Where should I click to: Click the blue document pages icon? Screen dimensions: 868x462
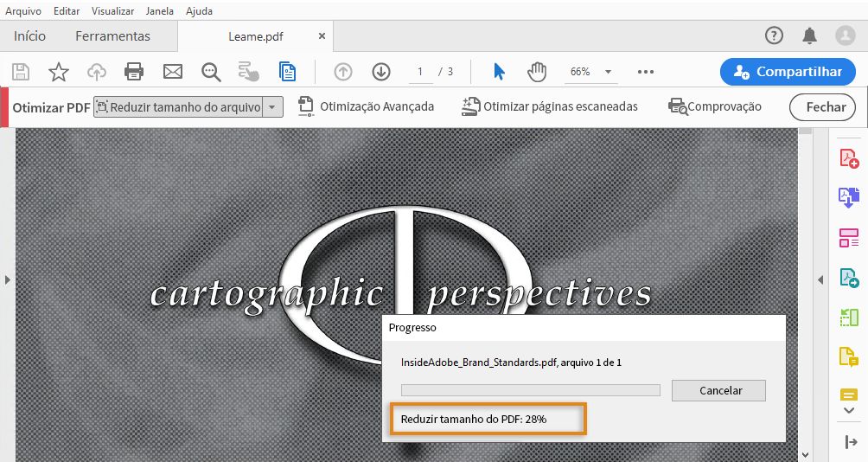coord(287,72)
